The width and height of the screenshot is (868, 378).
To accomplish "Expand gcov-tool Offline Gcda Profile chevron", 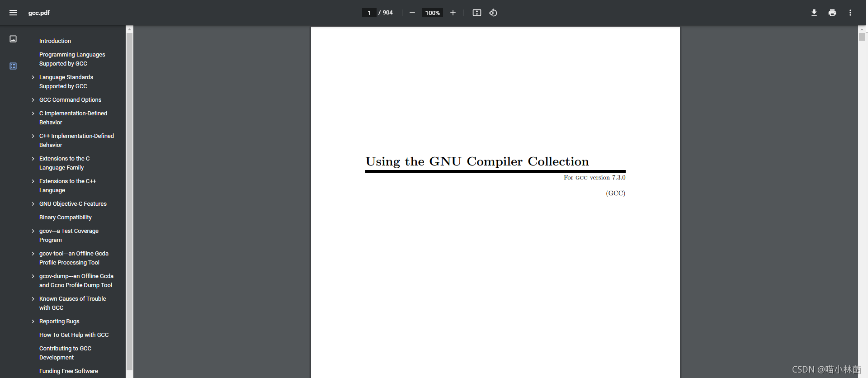I will tap(33, 254).
